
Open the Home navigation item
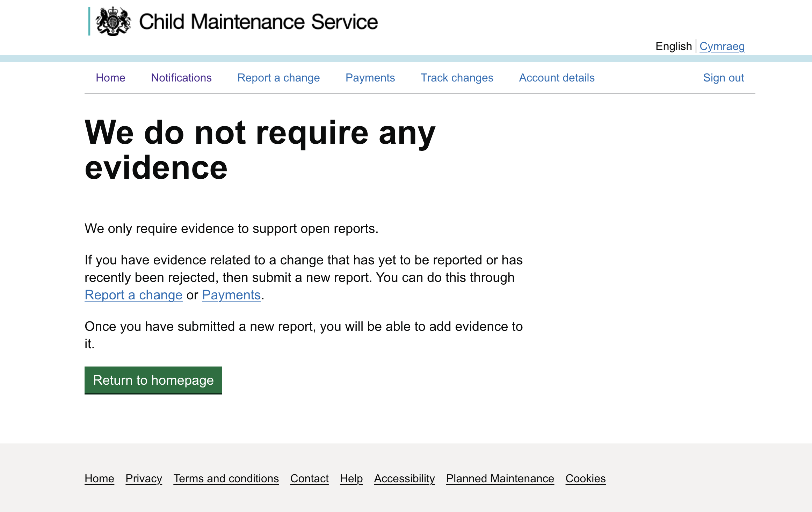[110, 78]
